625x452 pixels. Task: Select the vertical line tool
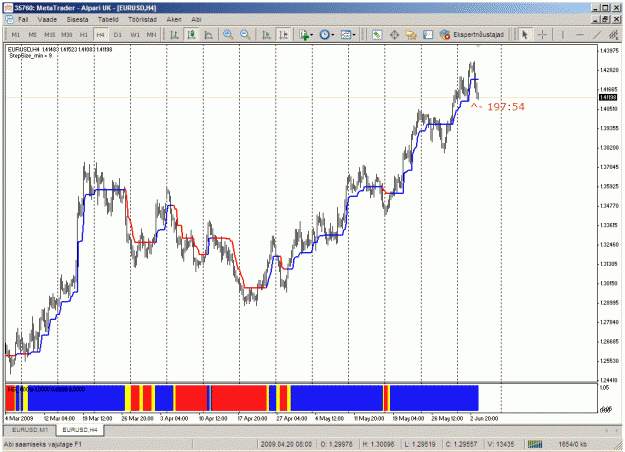[x=563, y=35]
